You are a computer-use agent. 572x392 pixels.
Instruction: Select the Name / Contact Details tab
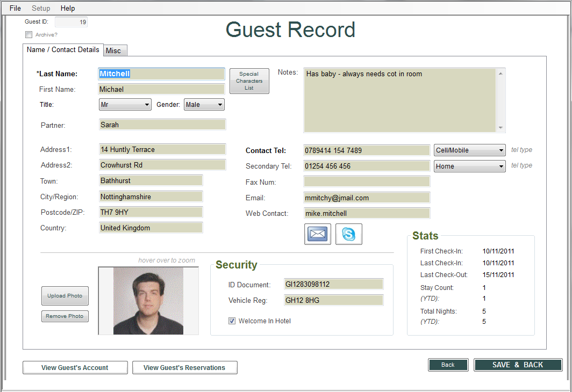(63, 49)
